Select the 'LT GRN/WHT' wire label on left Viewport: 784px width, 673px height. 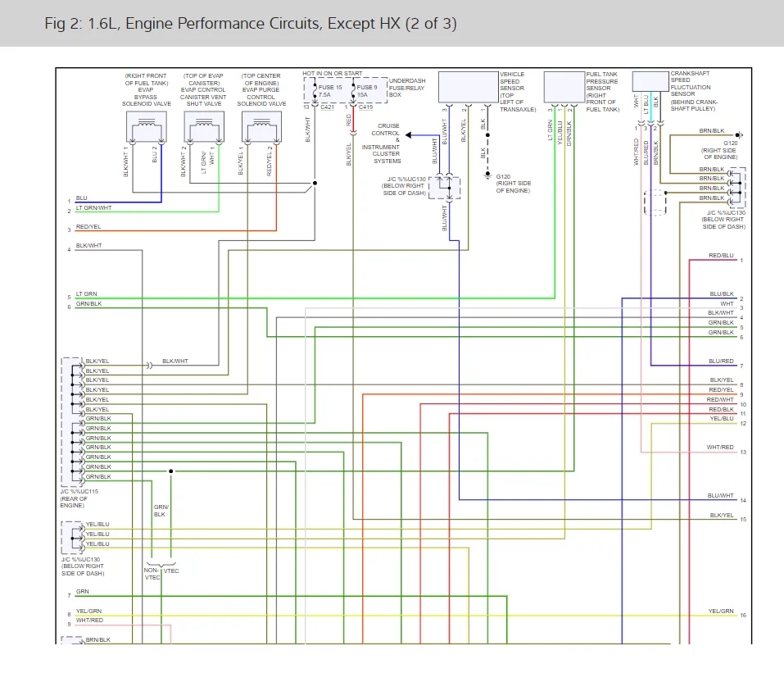93,207
